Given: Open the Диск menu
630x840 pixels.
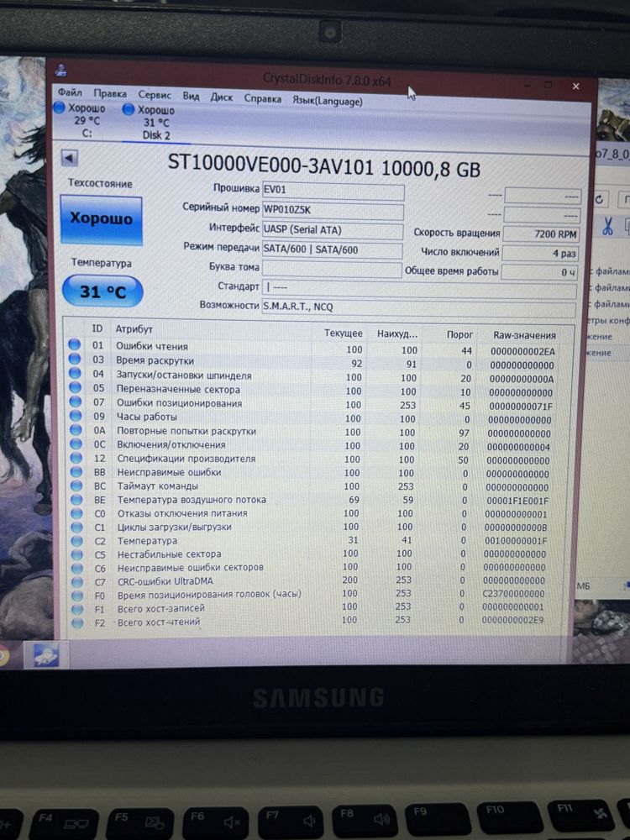Looking at the screenshot, I should (221, 97).
